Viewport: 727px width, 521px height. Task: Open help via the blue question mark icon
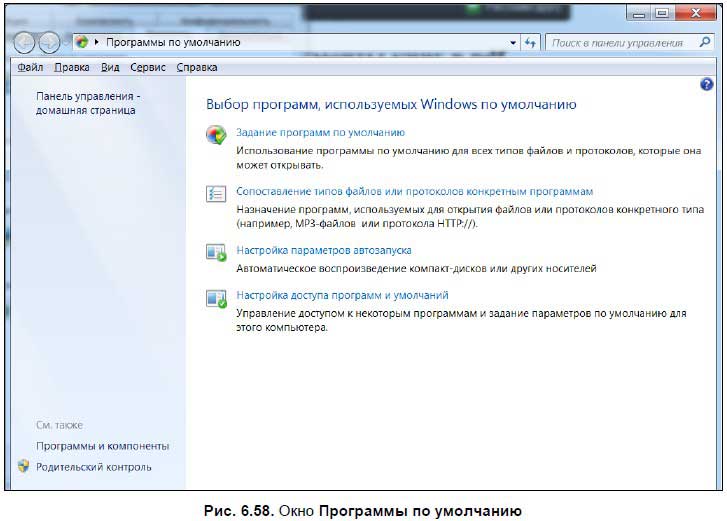(x=707, y=84)
